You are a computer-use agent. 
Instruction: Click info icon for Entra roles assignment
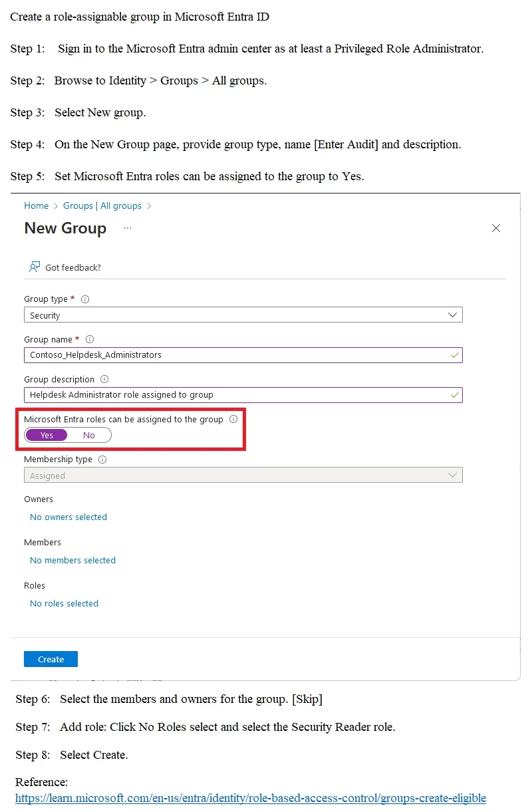(233, 420)
